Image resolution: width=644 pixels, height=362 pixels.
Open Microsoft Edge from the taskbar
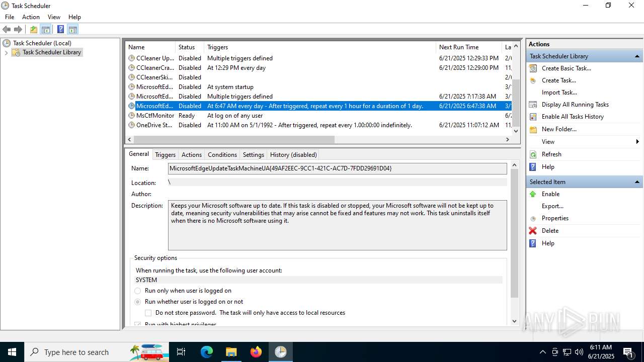[207, 352]
